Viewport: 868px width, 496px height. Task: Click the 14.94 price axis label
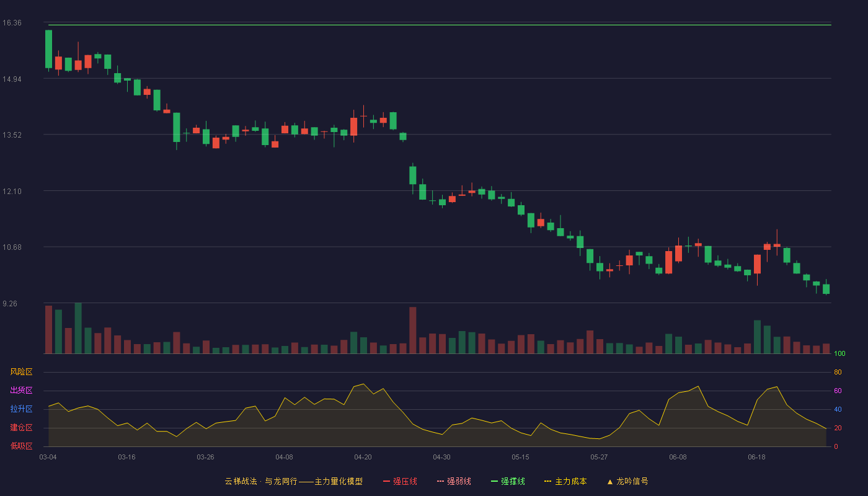[x=12, y=79]
